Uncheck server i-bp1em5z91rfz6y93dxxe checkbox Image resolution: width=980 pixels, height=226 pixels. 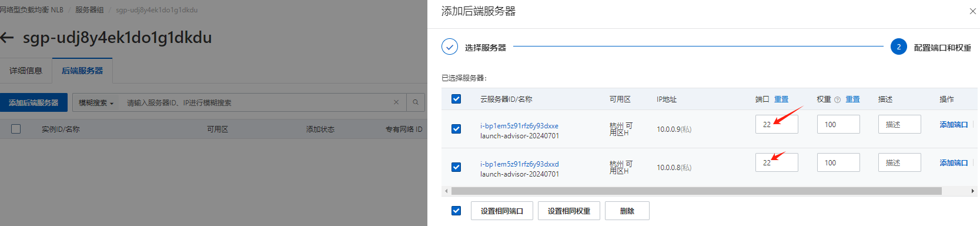[x=456, y=129]
